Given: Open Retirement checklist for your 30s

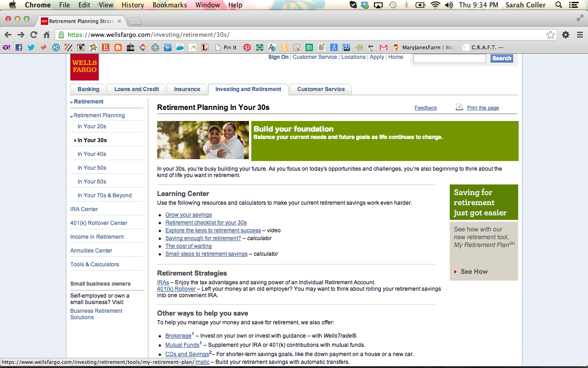Looking at the screenshot, I should [206, 223].
